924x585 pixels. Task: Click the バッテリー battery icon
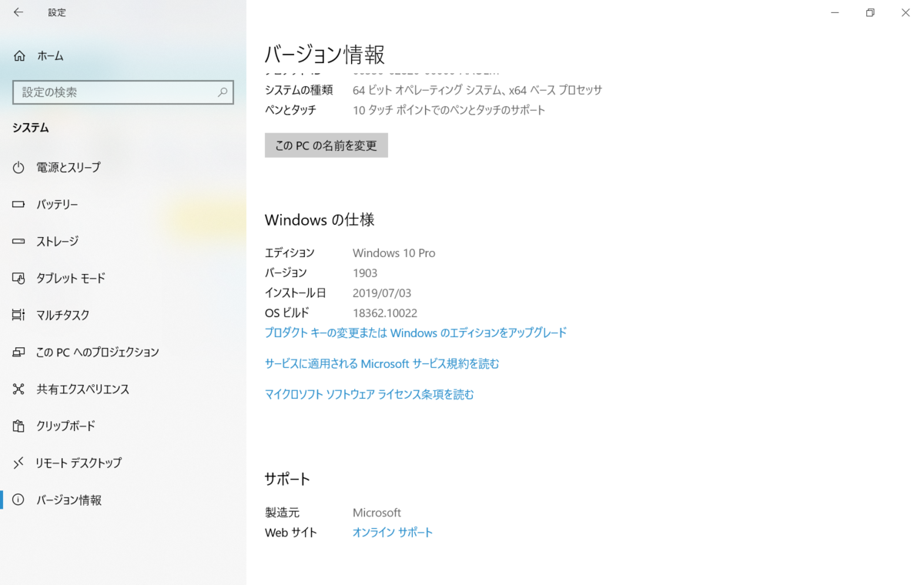(18, 204)
